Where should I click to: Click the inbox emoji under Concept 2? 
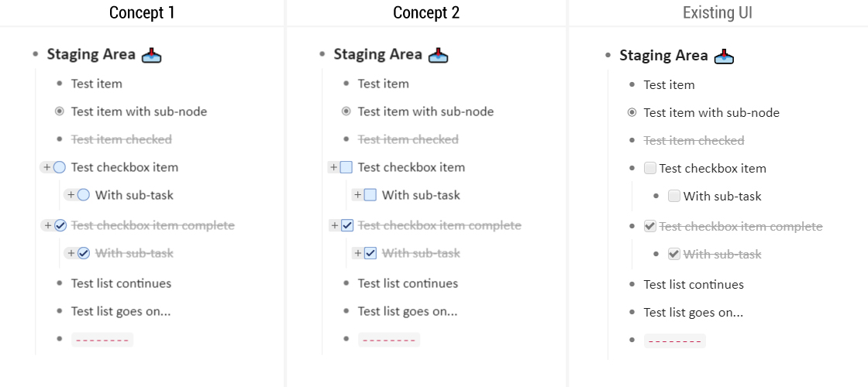click(x=438, y=55)
